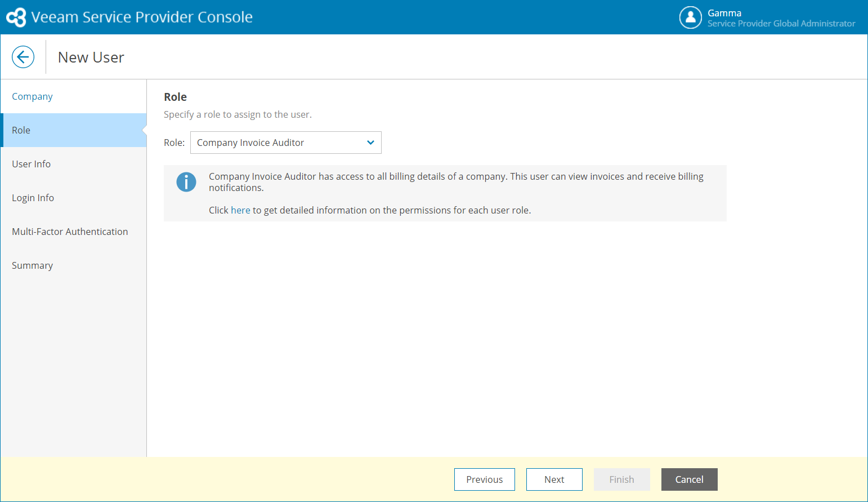Click the Previous button
The width and height of the screenshot is (868, 502).
point(484,479)
